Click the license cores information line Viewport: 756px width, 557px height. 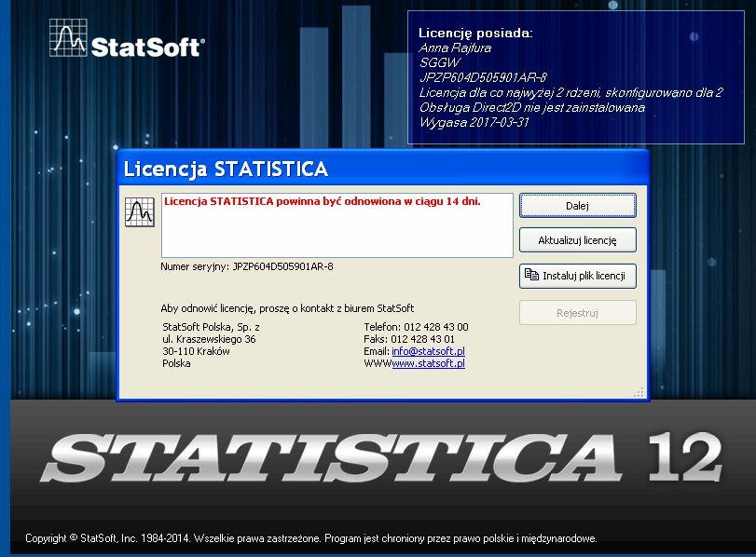(570, 92)
